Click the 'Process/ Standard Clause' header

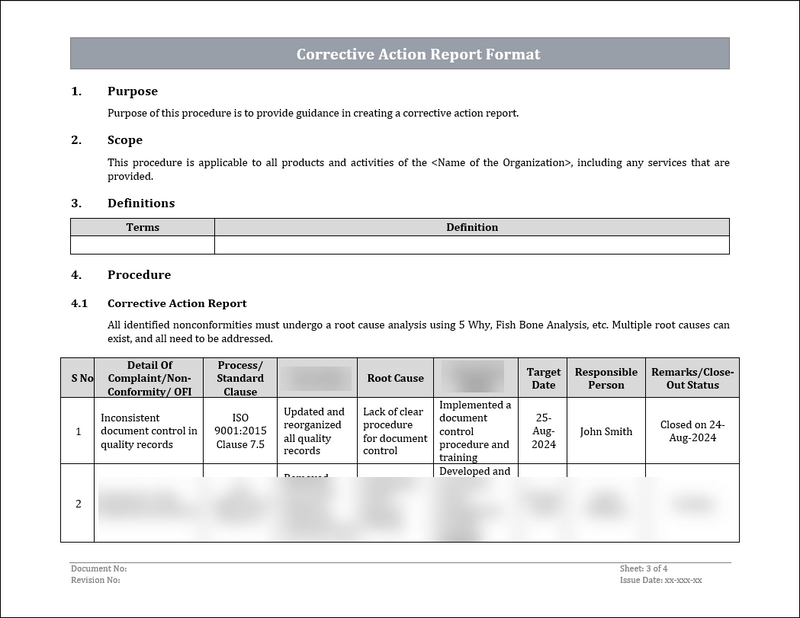(240, 378)
